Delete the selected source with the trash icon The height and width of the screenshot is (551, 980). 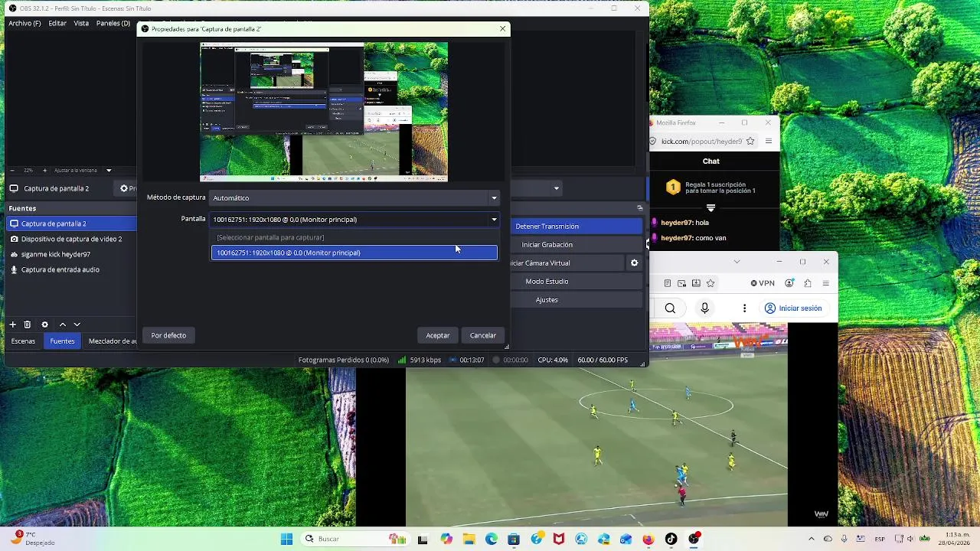pos(28,324)
